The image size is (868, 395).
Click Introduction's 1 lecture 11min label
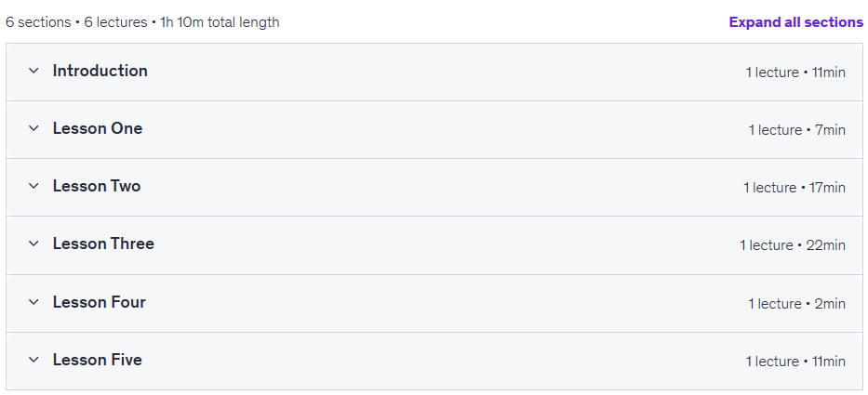[795, 72]
